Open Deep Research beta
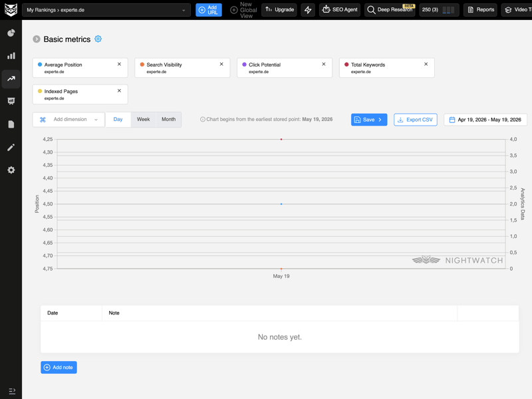Screen dimensions: 532x399 (390, 10)
